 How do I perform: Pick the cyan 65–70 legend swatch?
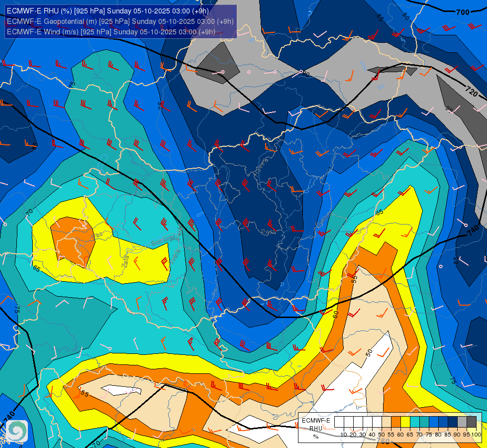click(415, 422)
